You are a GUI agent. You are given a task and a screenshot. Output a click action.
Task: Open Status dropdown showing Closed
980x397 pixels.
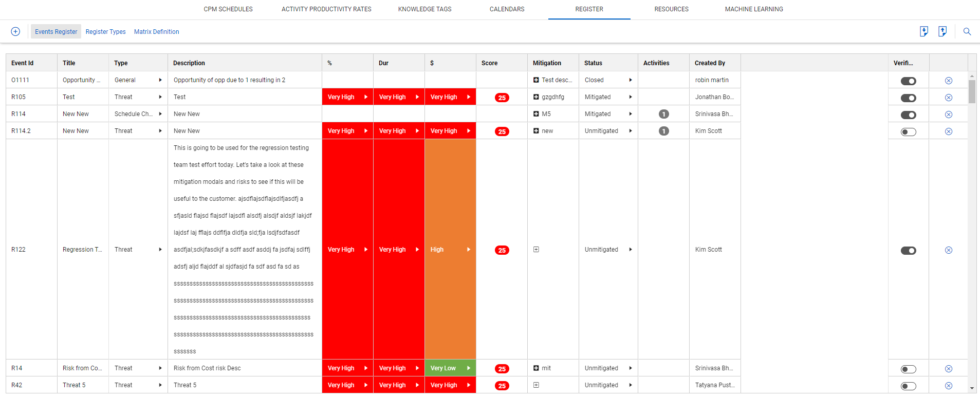click(x=630, y=80)
